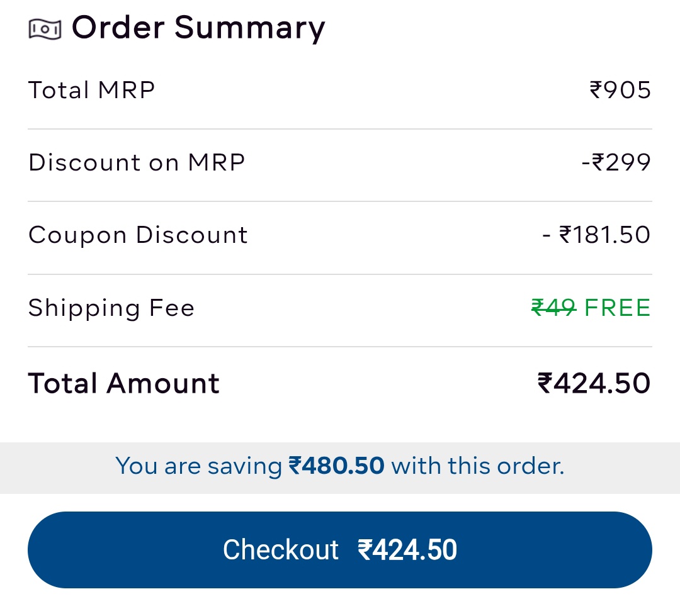This screenshot has height=616, width=680.
Task: Click the savings banner message
Action: coord(340,466)
